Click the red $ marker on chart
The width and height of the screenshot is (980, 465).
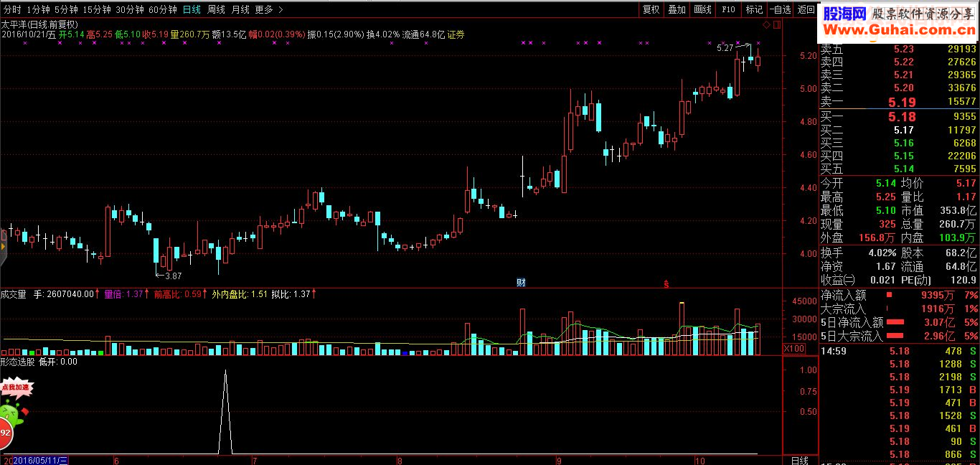click(666, 283)
